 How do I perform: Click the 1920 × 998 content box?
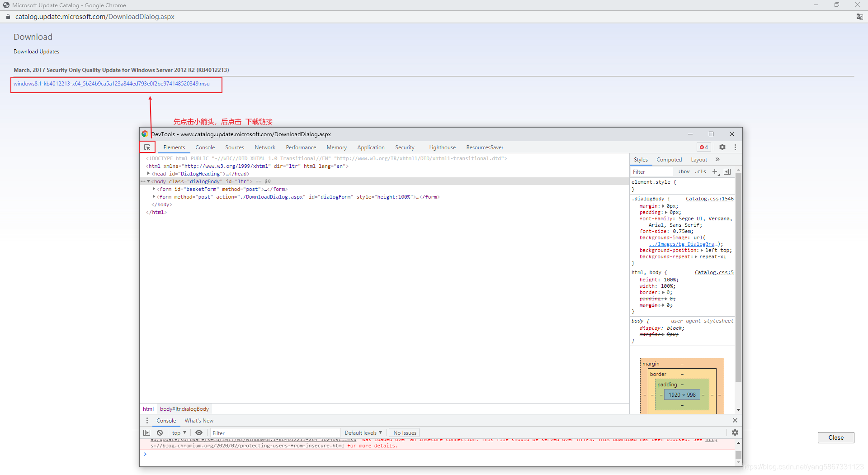(x=682, y=395)
